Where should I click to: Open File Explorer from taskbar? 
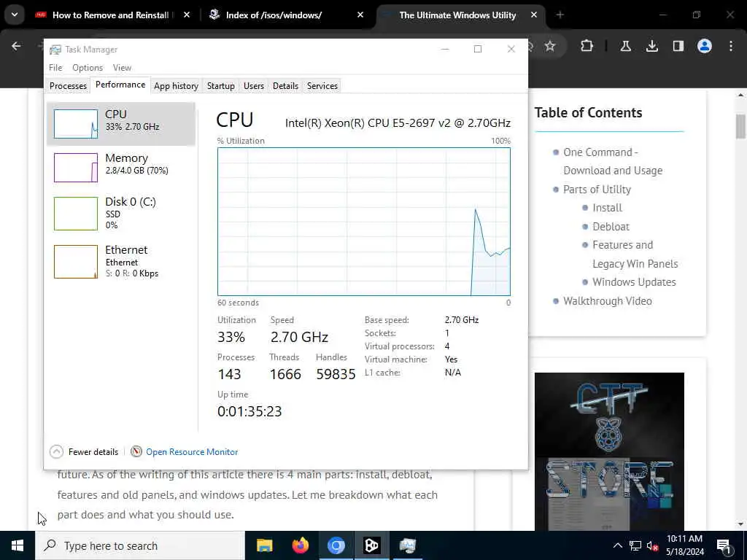pyautogui.click(x=264, y=545)
